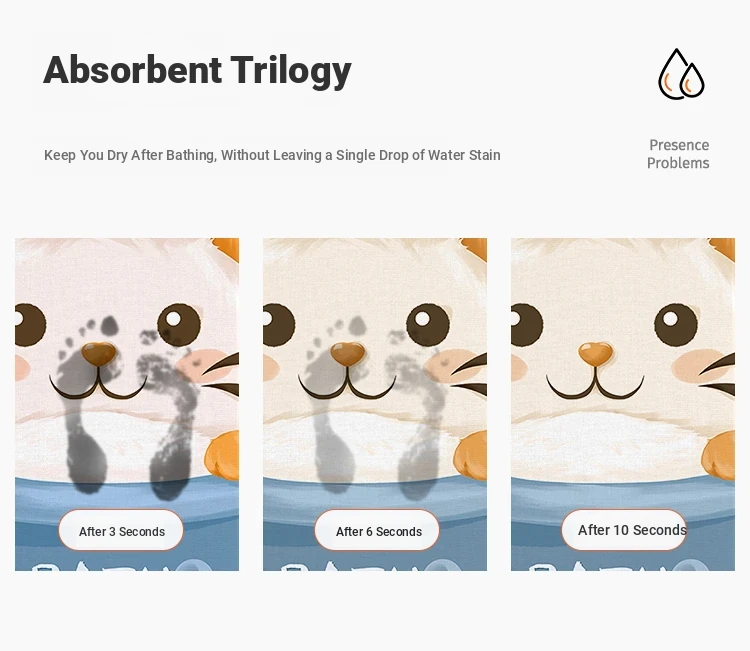Click the smaller water droplet icon
Screen dimensions: 750x651
tap(692, 81)
